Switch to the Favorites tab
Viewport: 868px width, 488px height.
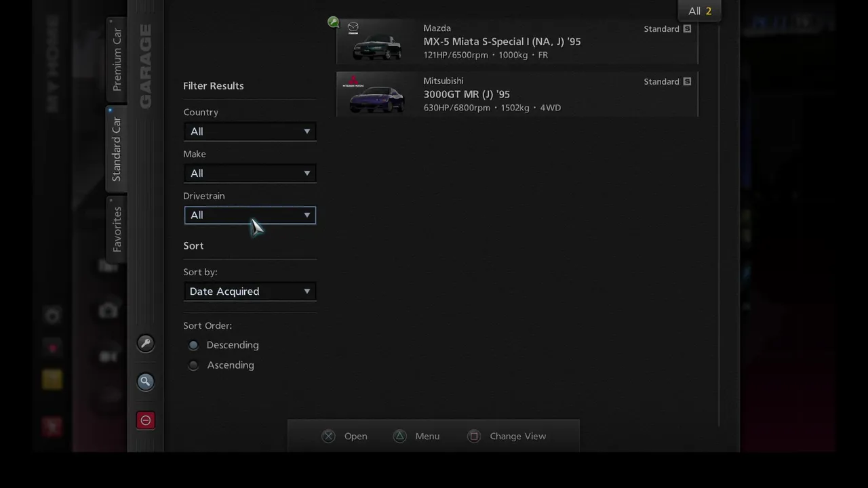pos(117,229)
